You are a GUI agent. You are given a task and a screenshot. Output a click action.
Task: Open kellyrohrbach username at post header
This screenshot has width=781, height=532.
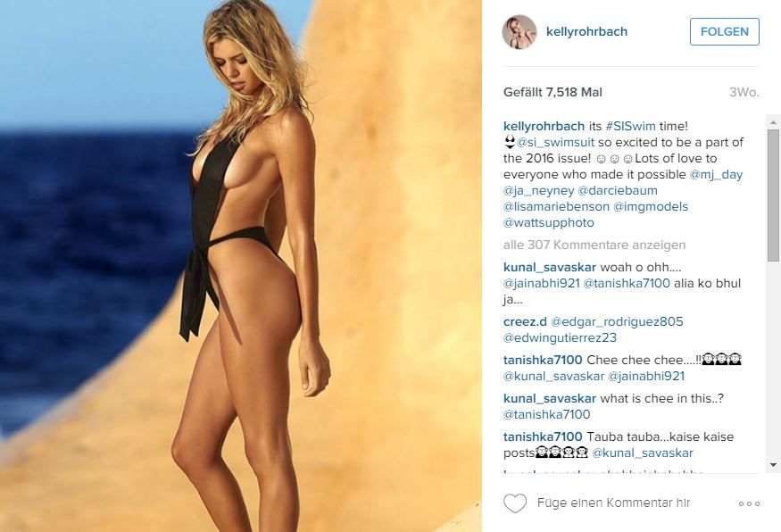coord(586,31)
